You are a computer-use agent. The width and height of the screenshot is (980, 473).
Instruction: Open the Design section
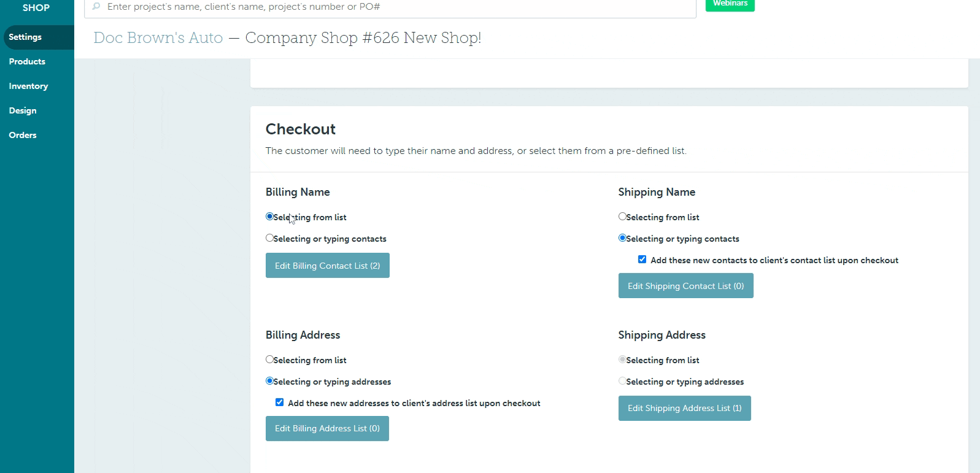tap(23, 110)
